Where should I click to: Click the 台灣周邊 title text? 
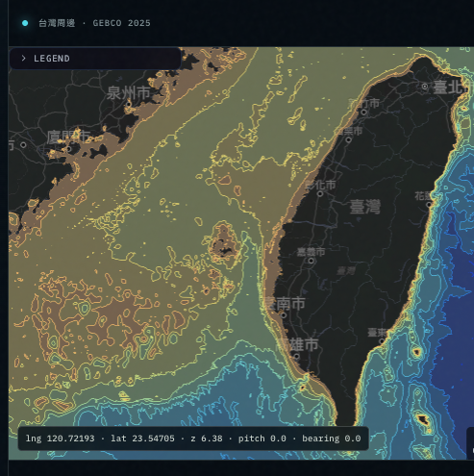click(x=57, y=23)
